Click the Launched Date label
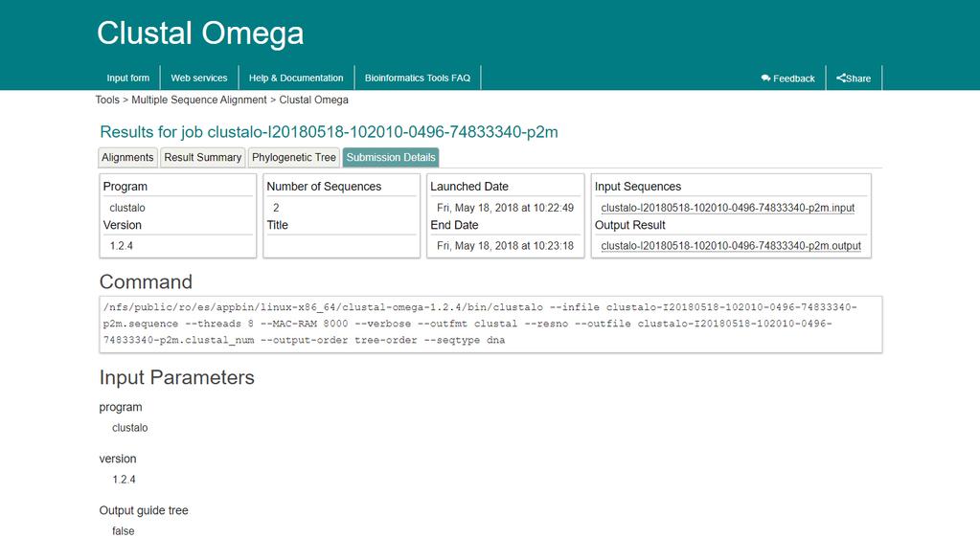 point(469,187)
